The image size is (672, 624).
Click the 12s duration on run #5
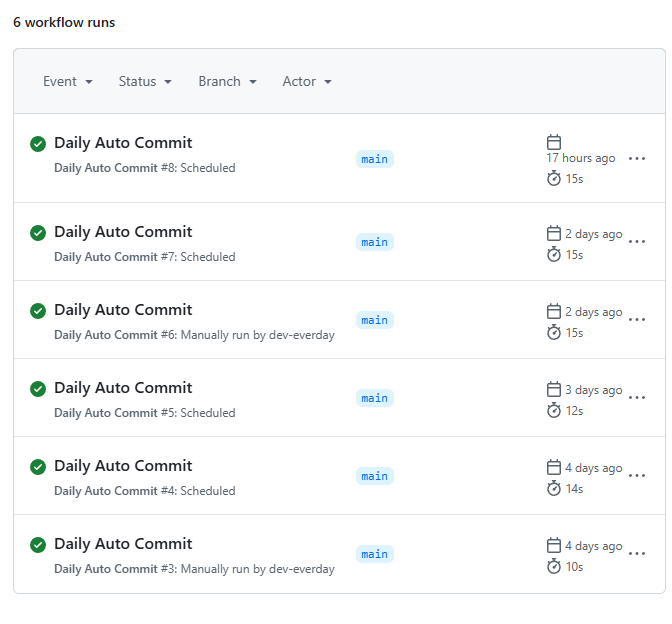(574, 411)
